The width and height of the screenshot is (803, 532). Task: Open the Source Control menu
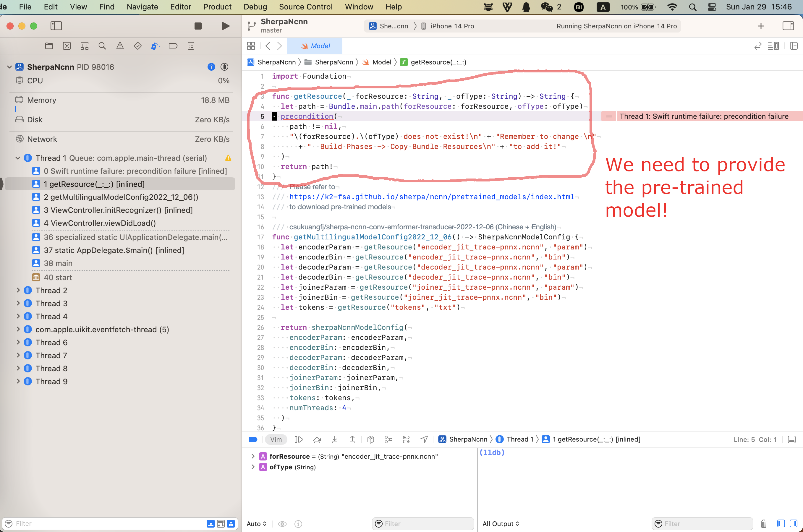305,7
